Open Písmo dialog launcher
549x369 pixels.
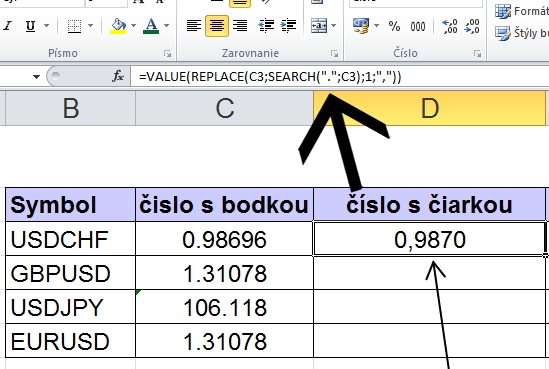(168, 54)
